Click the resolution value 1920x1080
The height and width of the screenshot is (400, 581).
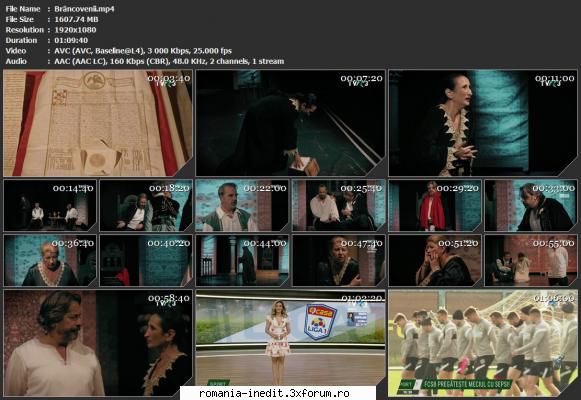pos(75,30)
